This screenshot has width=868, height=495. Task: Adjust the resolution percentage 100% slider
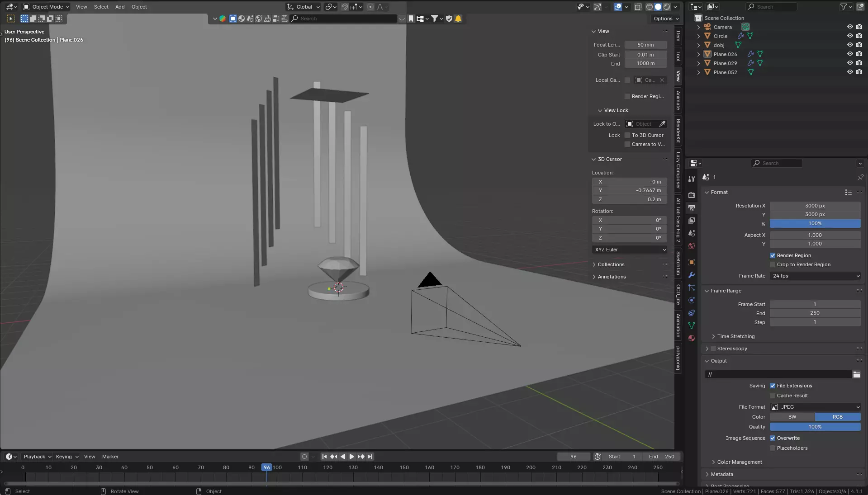(815, 223)
